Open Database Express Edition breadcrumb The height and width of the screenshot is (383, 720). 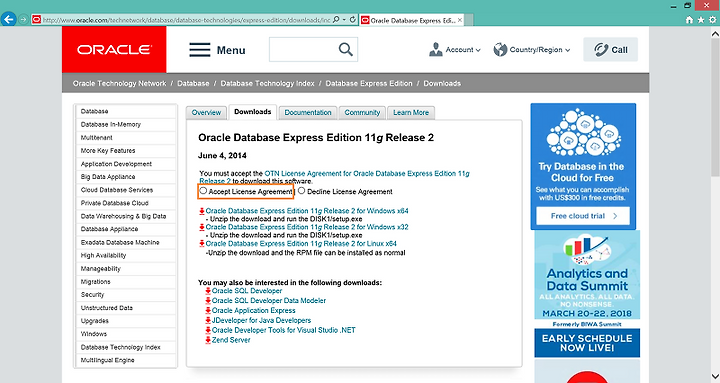369,83
